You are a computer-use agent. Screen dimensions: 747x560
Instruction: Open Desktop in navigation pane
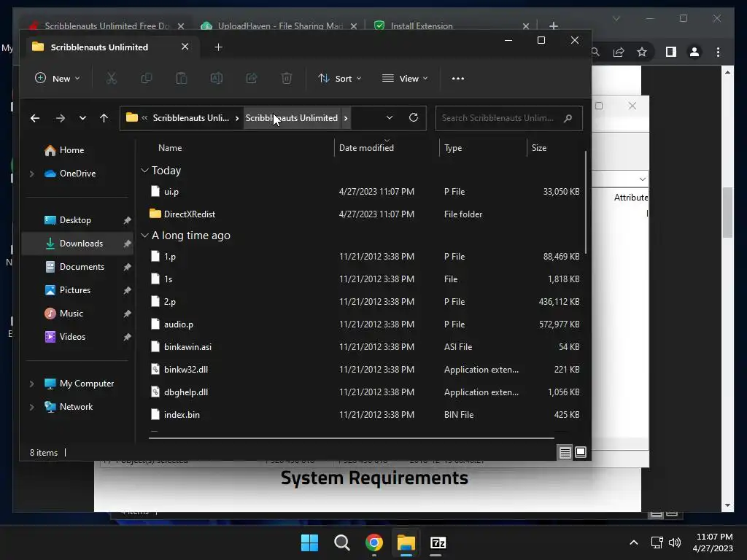[x=79, y=220]
